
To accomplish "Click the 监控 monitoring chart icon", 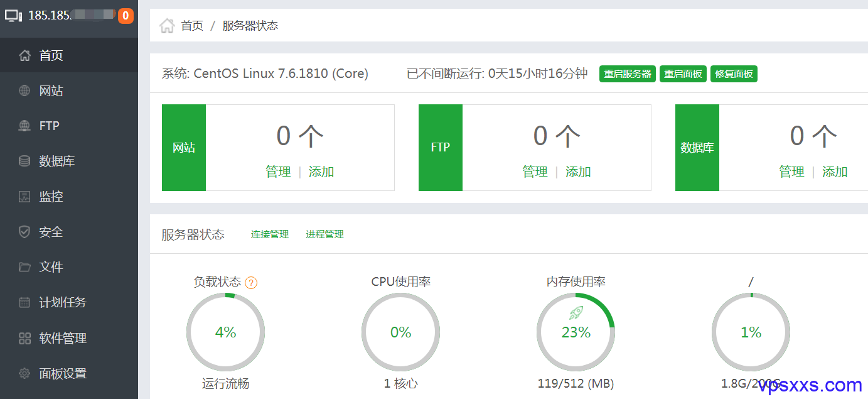I will [24, 197].
